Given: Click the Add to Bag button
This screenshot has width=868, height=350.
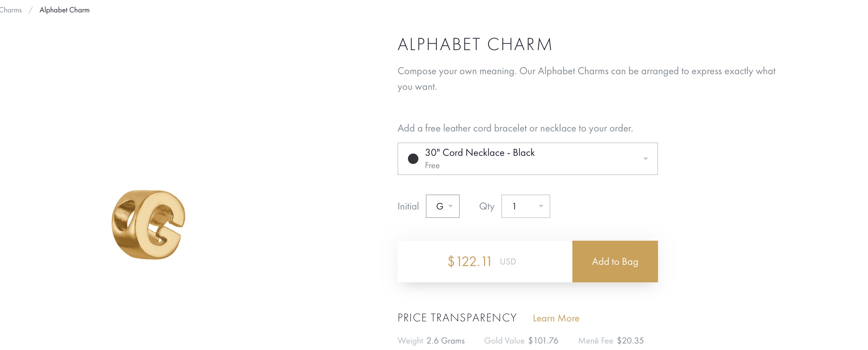Looking at the screenshot, I should (615, 262).
